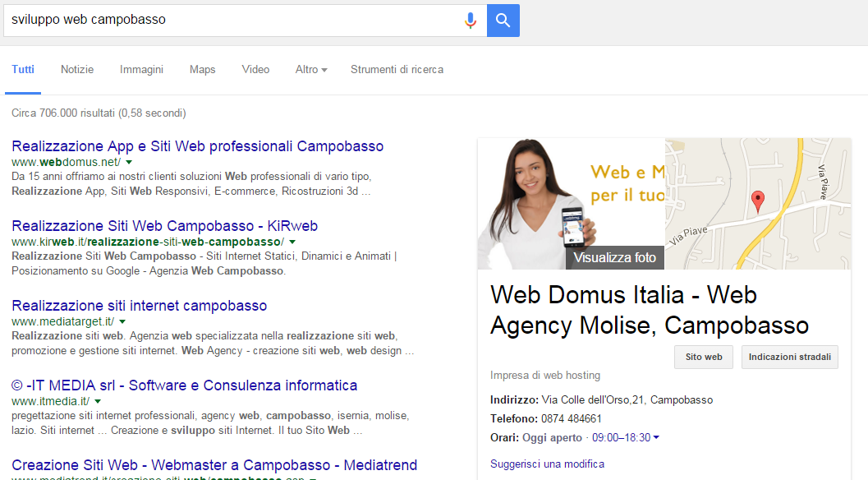Expand arrow next to kirweb.it URL
This screenshot has width=868, height=480.
coord(292,242)
